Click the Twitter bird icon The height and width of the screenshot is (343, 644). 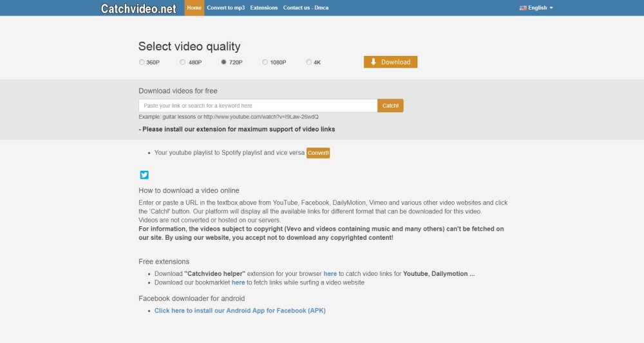pyautogui.click(x=144, y=175)
